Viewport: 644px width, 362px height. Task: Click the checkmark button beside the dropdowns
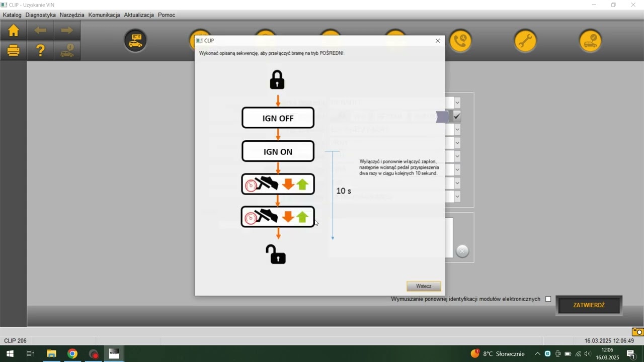(x=457, y=116)
